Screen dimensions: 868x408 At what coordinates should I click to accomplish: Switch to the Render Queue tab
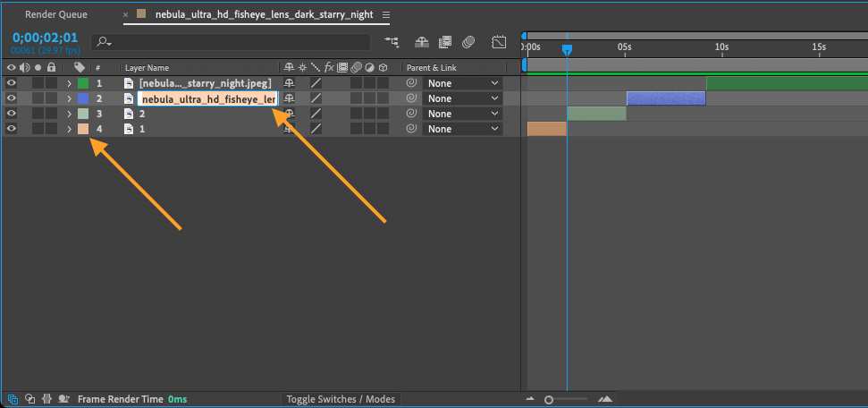[56, 15]
